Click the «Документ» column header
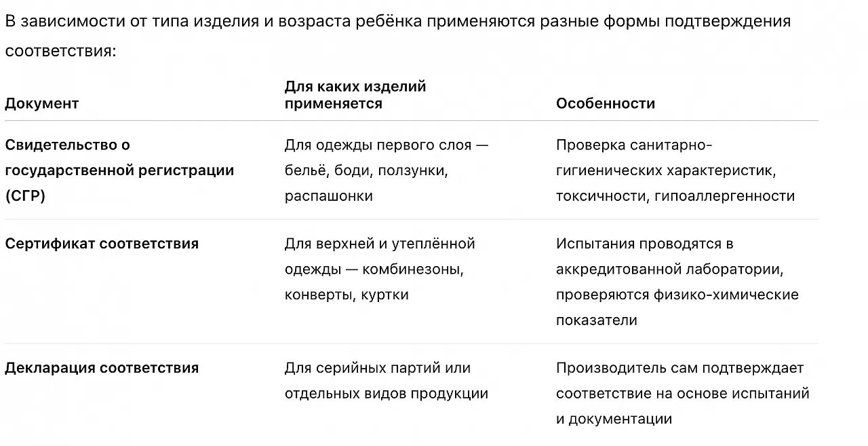Viewport: 868px width, 446px height. [x=41, y=104]
